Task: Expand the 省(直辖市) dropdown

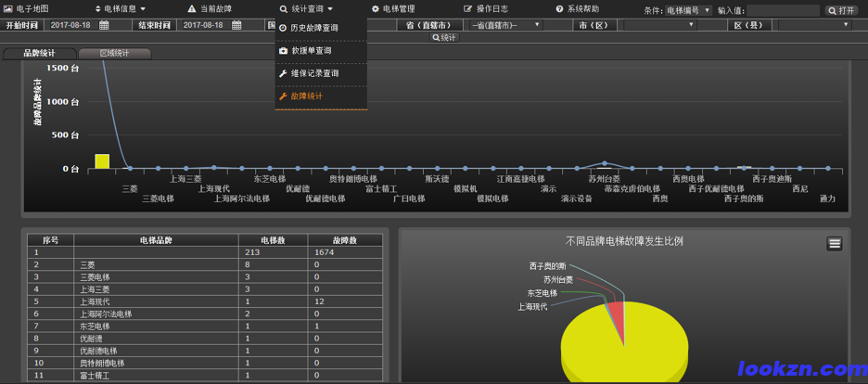Action: [x=514, y=25]
